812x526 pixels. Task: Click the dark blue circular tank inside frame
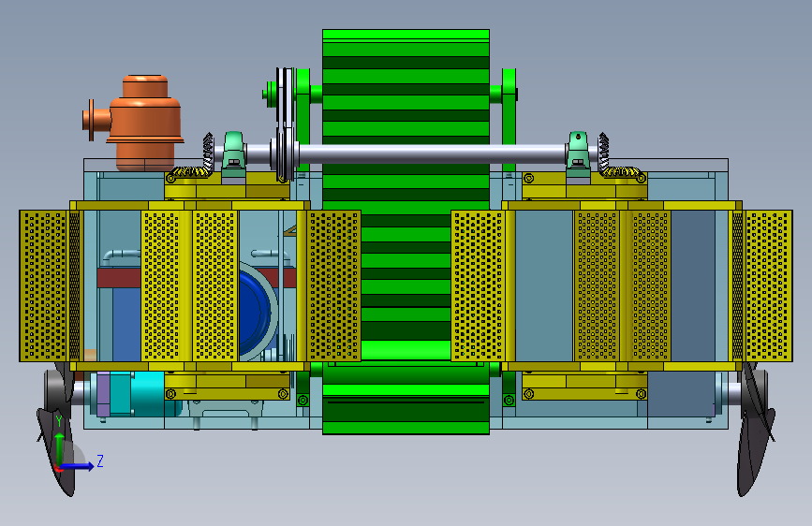click(x=255, y=313)
